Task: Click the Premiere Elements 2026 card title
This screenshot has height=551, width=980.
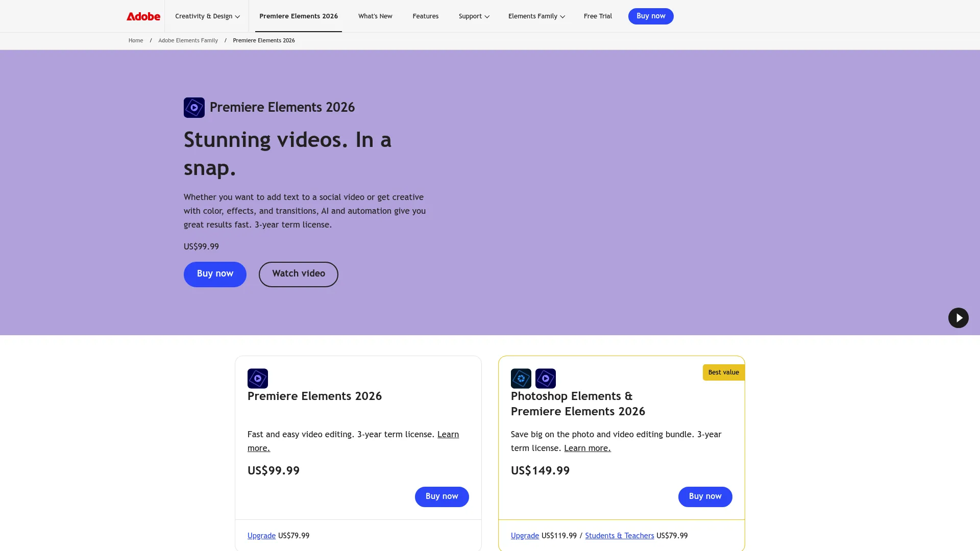Action: point(314,396)
